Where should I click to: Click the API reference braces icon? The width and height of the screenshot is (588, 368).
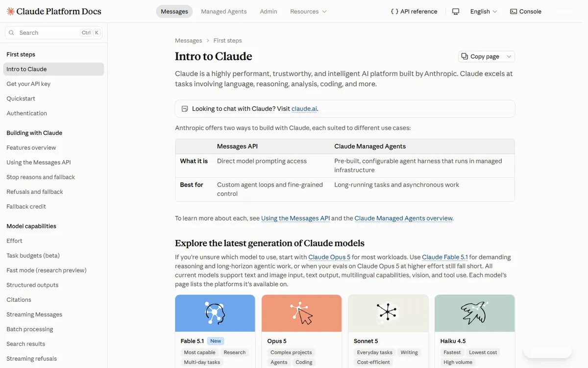(394, 11)
